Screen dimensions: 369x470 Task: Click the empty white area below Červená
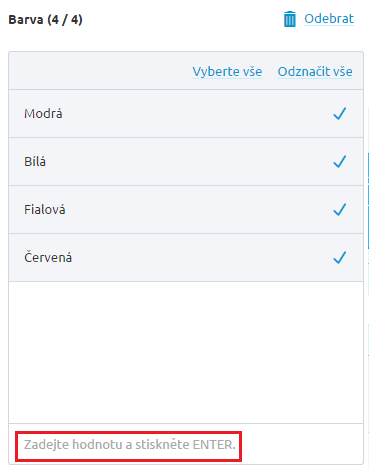[186, 352]
